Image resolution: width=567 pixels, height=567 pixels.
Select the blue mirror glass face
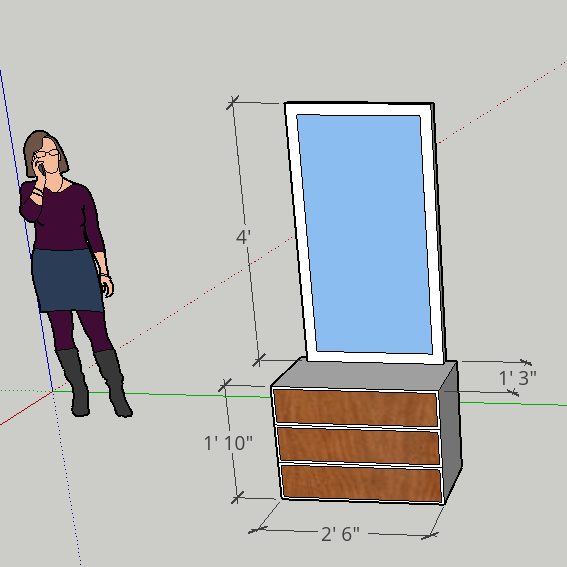point(364,234)
